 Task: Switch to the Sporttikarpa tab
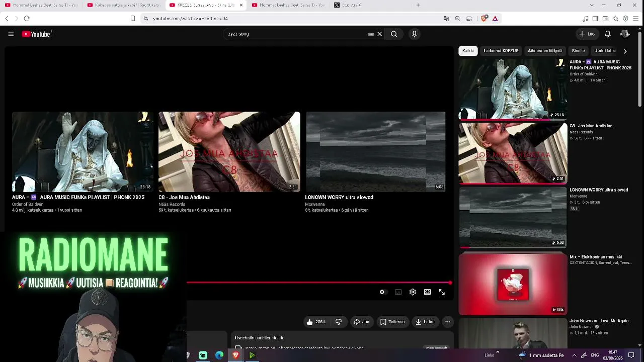(x=124, y=5)
